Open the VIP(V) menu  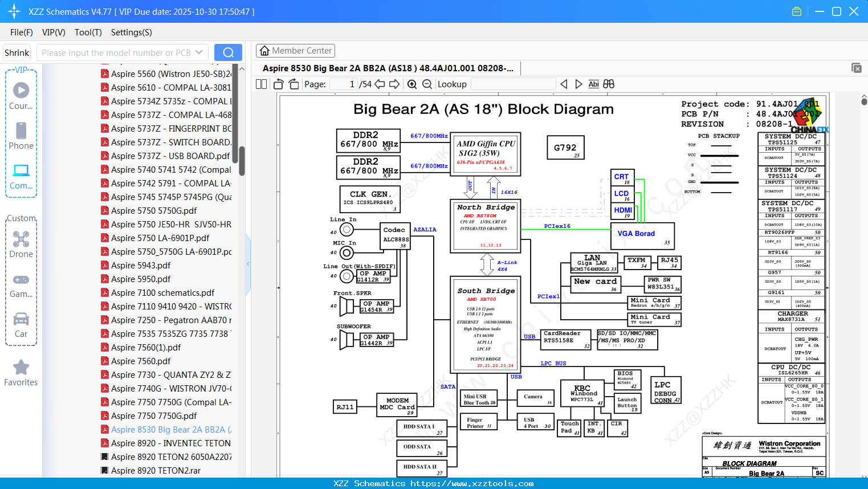pos(54,32)
